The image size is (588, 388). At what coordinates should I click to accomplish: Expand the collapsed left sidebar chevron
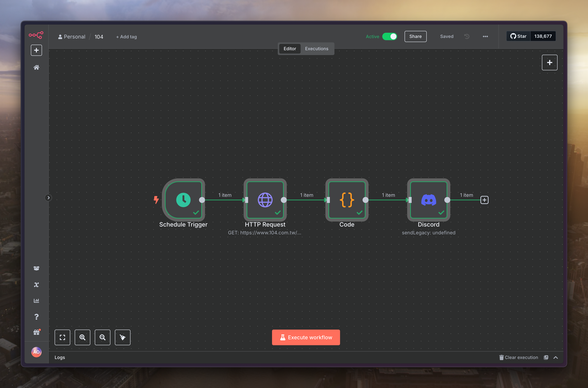click(49, 198)
